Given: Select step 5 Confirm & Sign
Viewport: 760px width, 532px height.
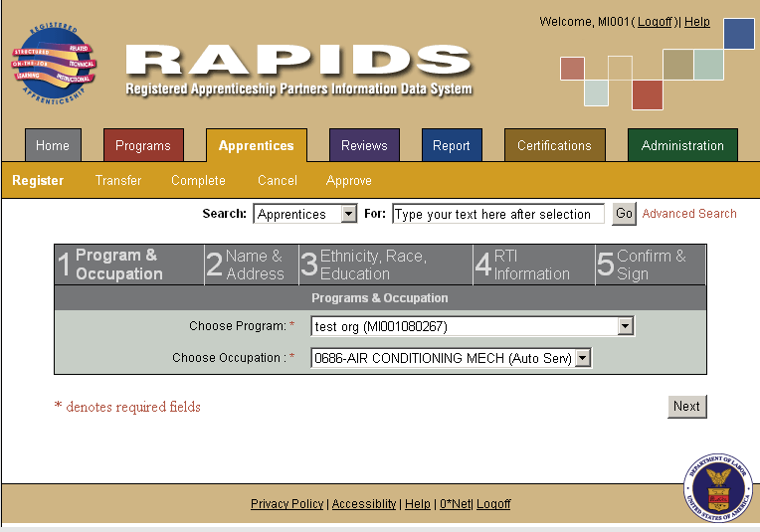Looking at the screenshot, I should click(x=651, y=265).
